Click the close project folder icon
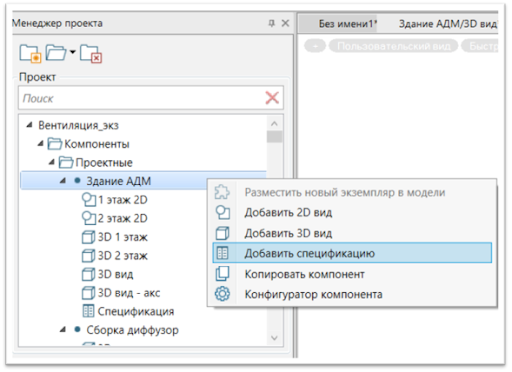The width and height of the screenshot is (512, 372). point(91,54)
